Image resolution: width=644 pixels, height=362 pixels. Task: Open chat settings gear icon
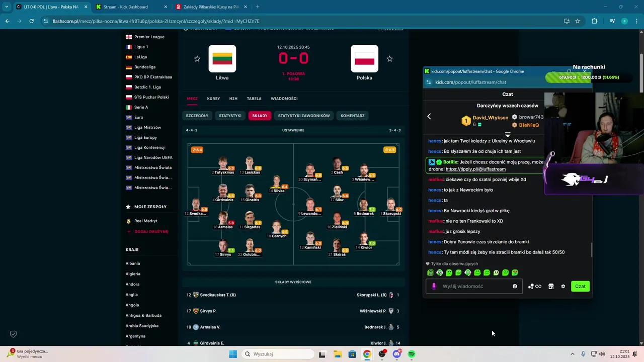point(563,286)
